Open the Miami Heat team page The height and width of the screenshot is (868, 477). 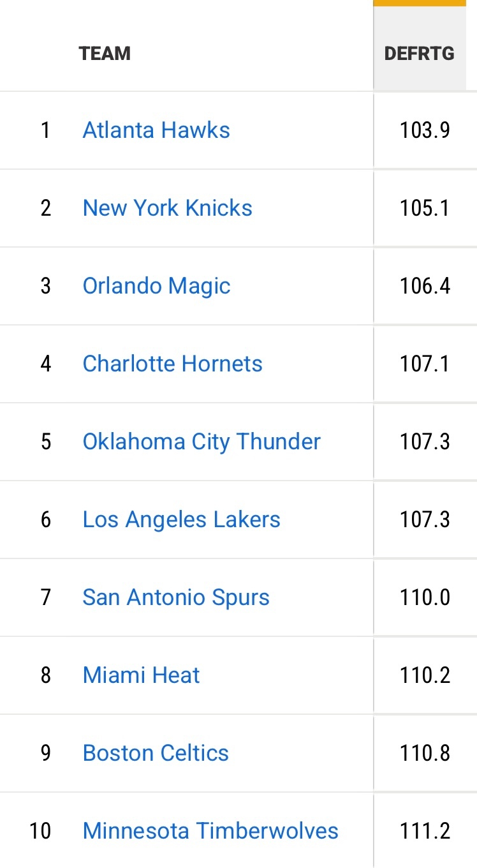point(141,675)
